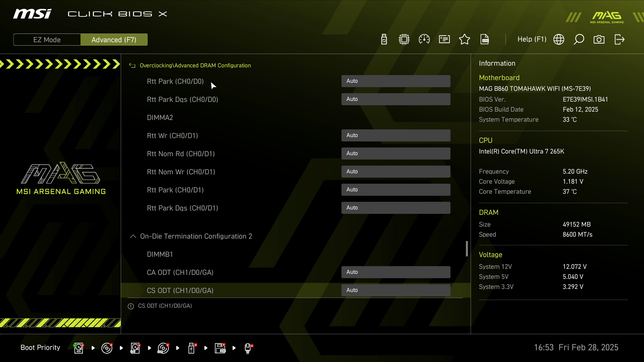Open the M-Flash USB update icon
644x362 pixels.
click(384, 40)
